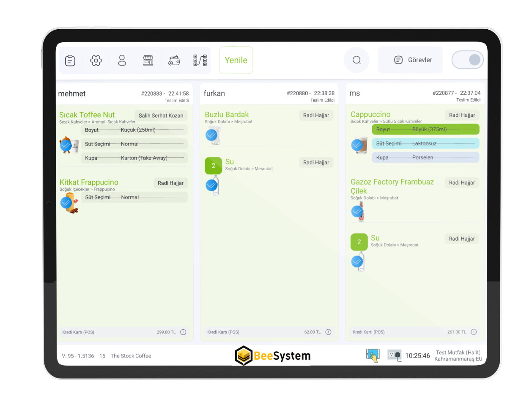532x394 pixels.
Task: Expand info for the 261.00 TL order
Action: point(474,332)
